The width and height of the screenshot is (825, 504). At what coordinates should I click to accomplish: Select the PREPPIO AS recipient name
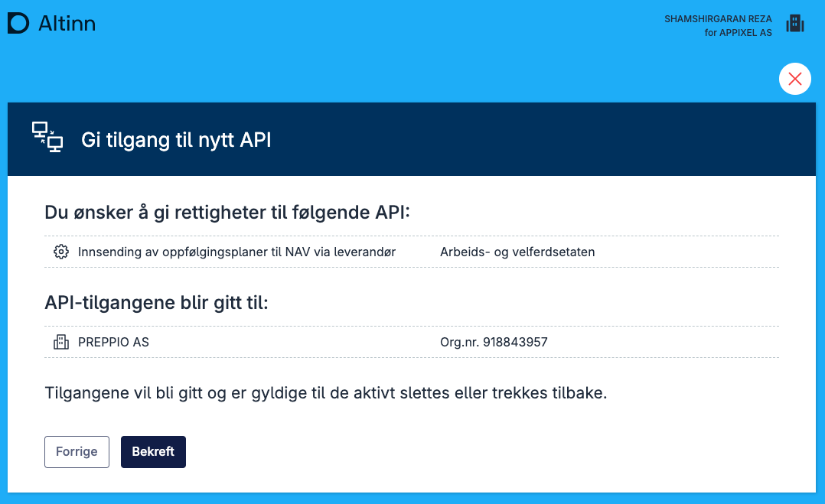pyautogui.click(x=113, y=342)
